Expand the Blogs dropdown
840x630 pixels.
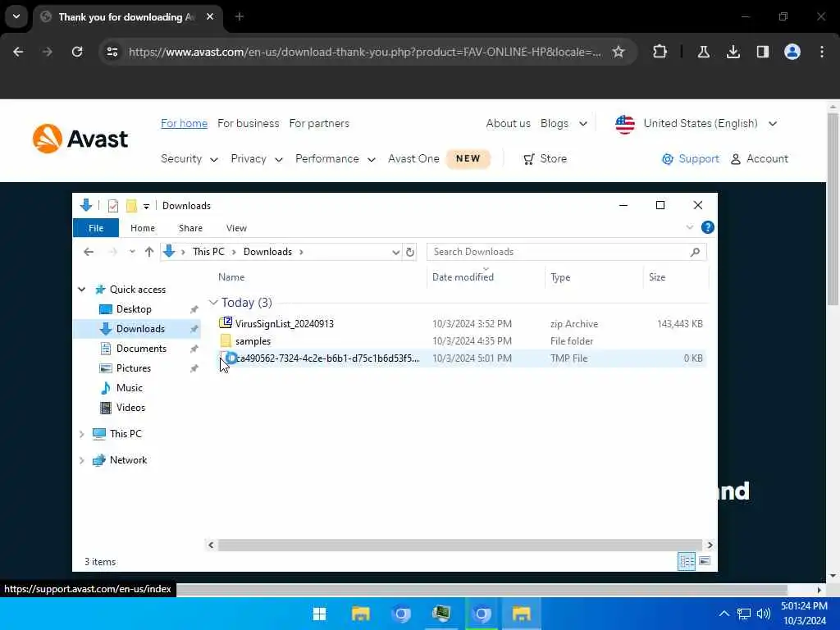click(x=564, y=123)
